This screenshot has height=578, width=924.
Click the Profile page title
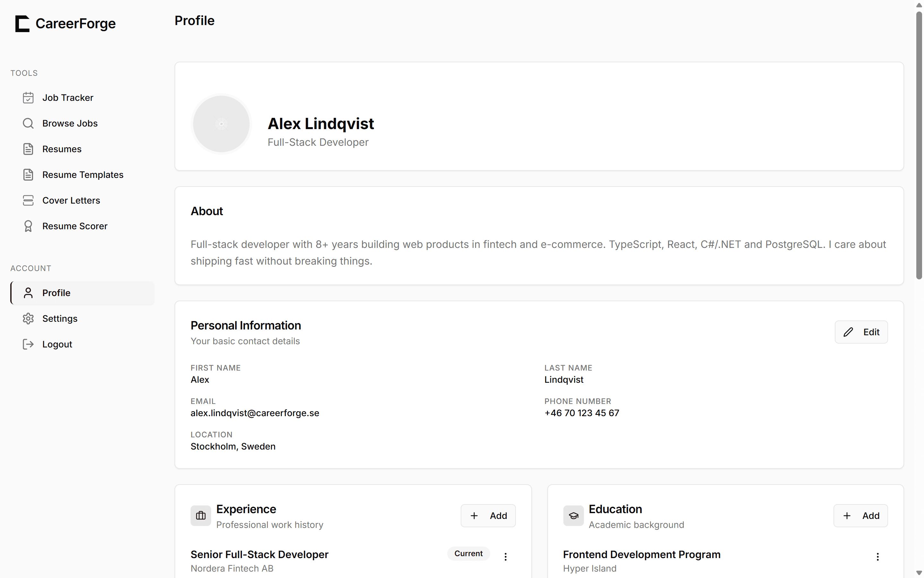194,21
